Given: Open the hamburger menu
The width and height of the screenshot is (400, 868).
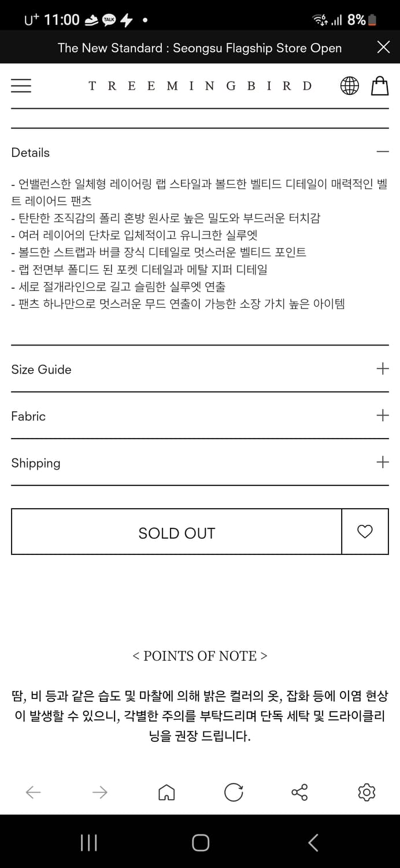Looking at the screenshot, I should click(21, 86).
